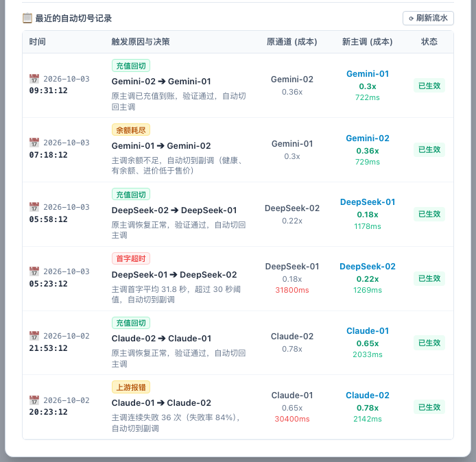This screenshot has height=462, width=476.
Task: Click the DeepSeek-01 ➜ DeepSeek-02 title
Action: click(174, 275)
